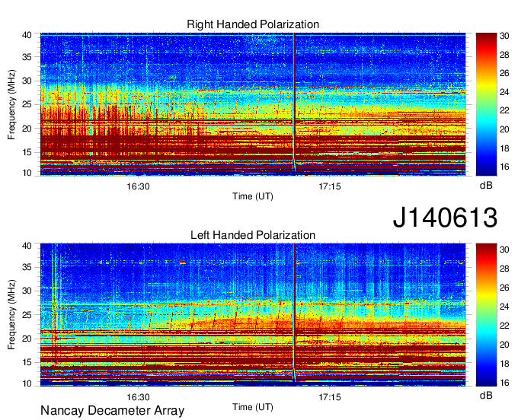Click the 16:30 tick label under the top plot
Screen dimensions: 518x420
pyautogui.click(x=138, y=186)
